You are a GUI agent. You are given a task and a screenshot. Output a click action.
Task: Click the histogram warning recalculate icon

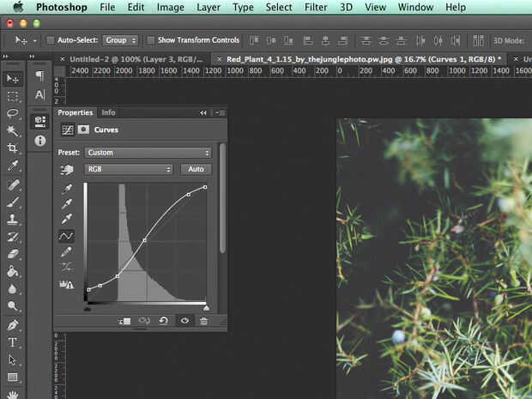pos(67,284)
